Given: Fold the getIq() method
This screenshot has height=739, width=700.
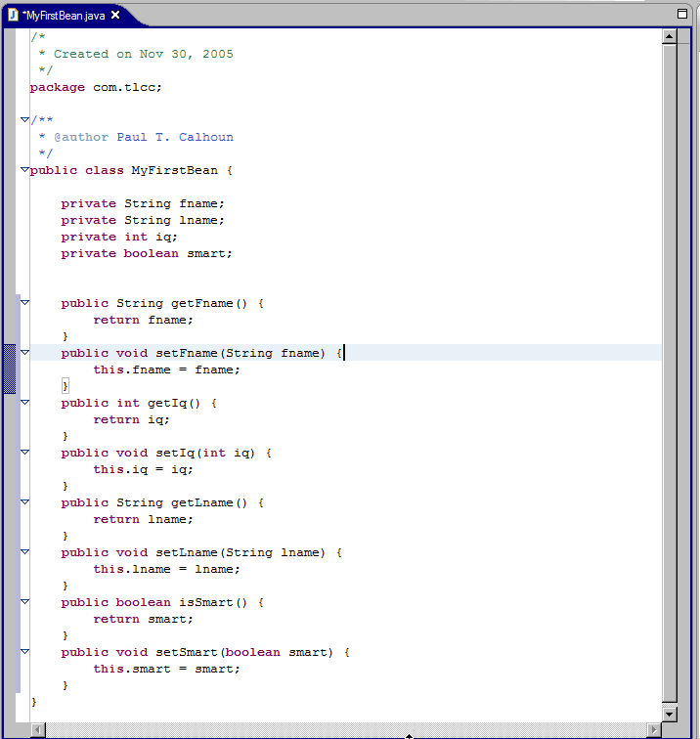Looking at the screenshot, I should (25, 403).
